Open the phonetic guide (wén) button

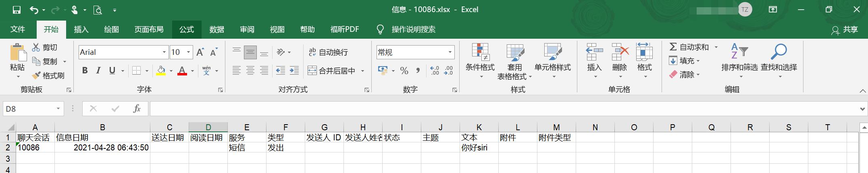(x=207, y=71)
